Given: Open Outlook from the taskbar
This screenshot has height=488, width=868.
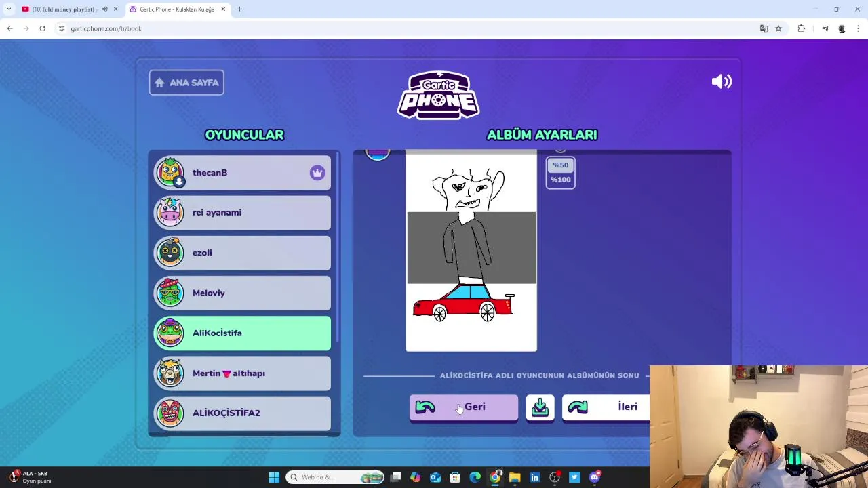Looking at the screenshot, I should click(435, 477).
